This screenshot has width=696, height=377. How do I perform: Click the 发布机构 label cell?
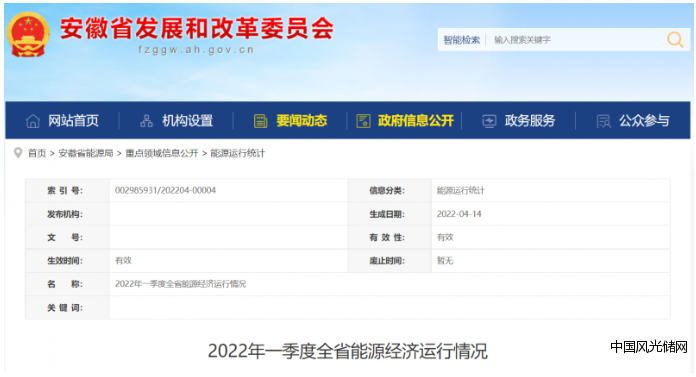[67, 214]
